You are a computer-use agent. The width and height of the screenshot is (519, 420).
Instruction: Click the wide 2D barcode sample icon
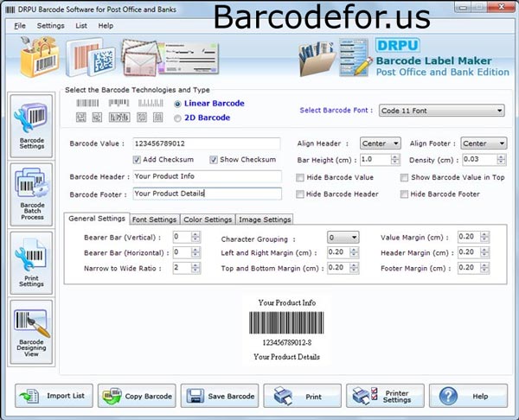(x=119, y=117)
